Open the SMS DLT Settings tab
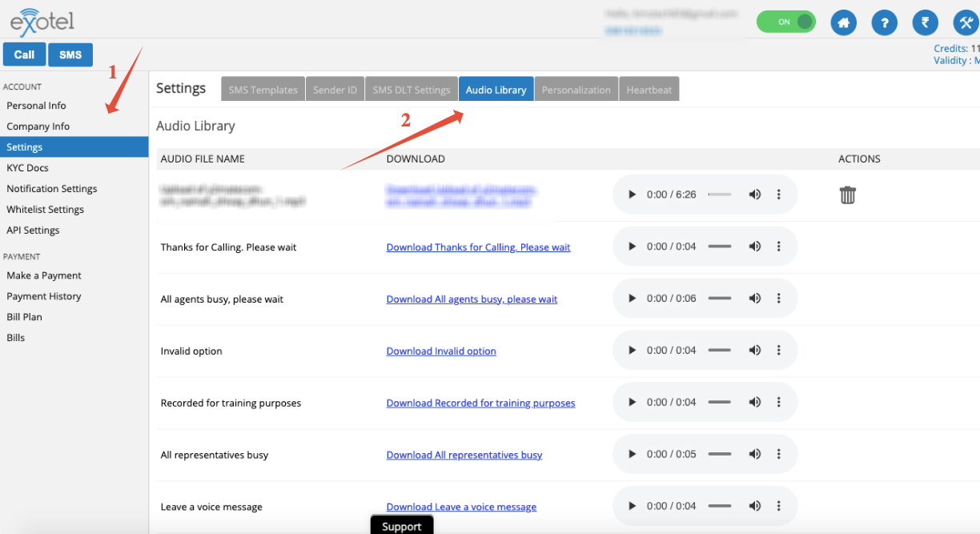980x534 pixels. pyautogui.click(x=412, y=90)
